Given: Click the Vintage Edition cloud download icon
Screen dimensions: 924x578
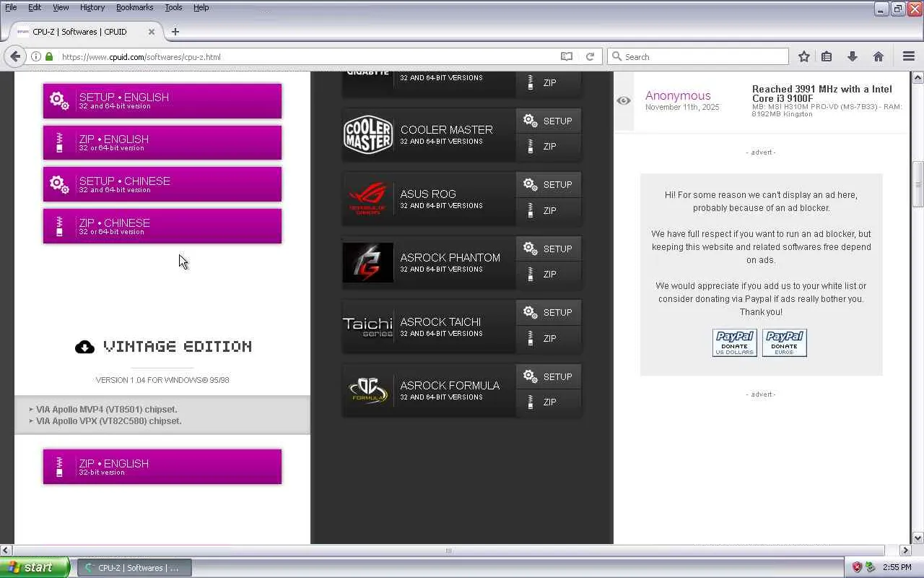Looking at the screenshot, I should point(84,347).
